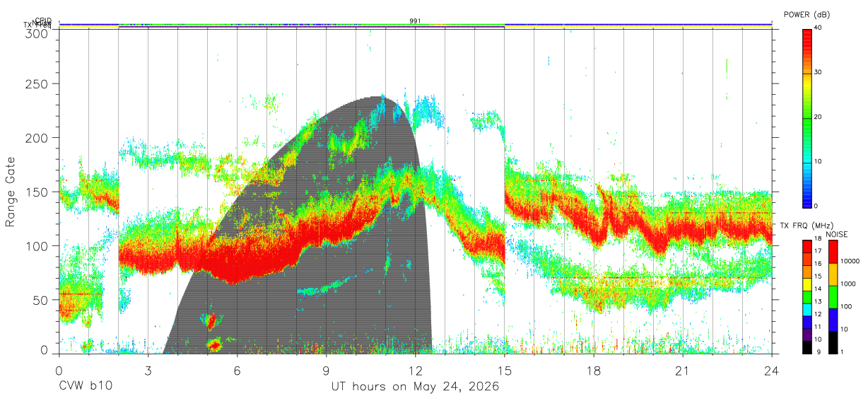Click UT hour 18 on time axis
The width and height of the screenshot is (868, 401).
[x=593, y=371]
